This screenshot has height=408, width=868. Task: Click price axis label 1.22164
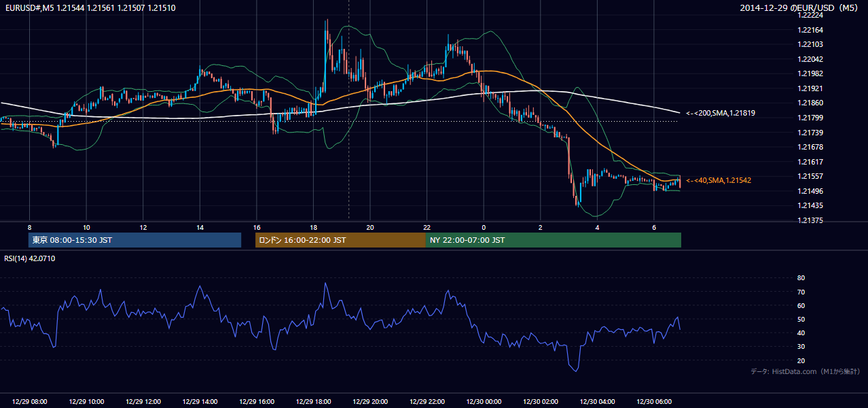810,30
